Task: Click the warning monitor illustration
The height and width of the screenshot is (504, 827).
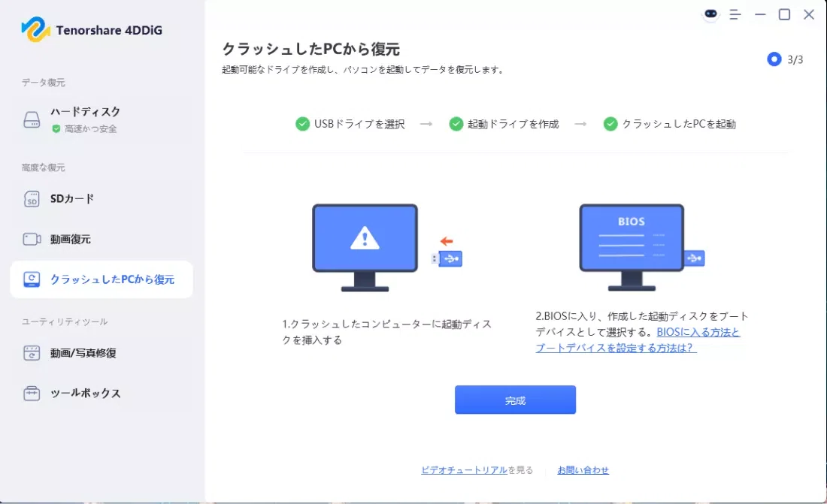Action: click(x=365, y=247)
